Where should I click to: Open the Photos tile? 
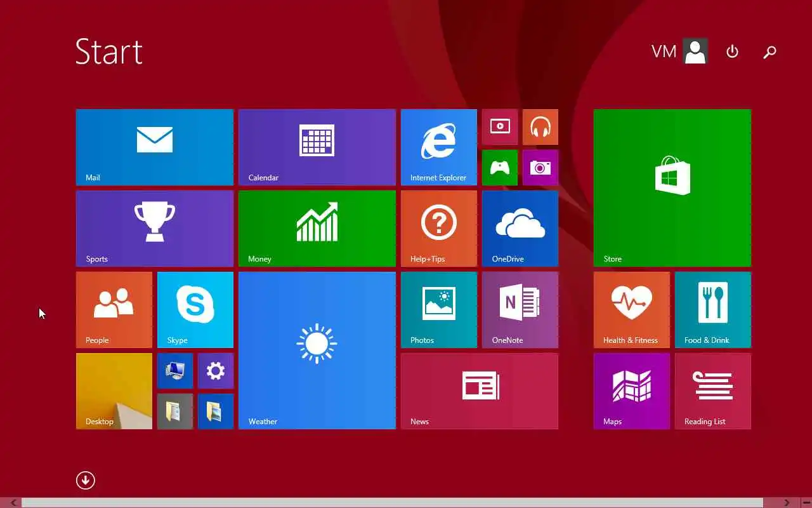(439, 310)
